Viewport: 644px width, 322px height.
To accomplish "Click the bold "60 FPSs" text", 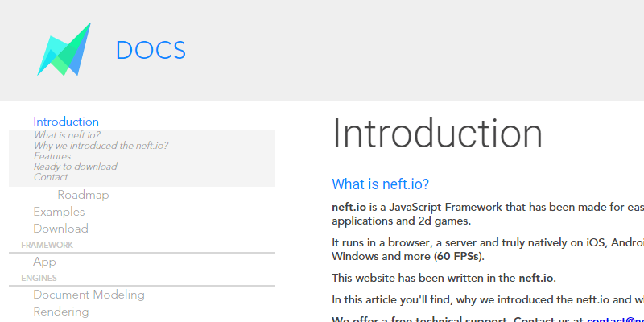I will (x=458, y=257).
